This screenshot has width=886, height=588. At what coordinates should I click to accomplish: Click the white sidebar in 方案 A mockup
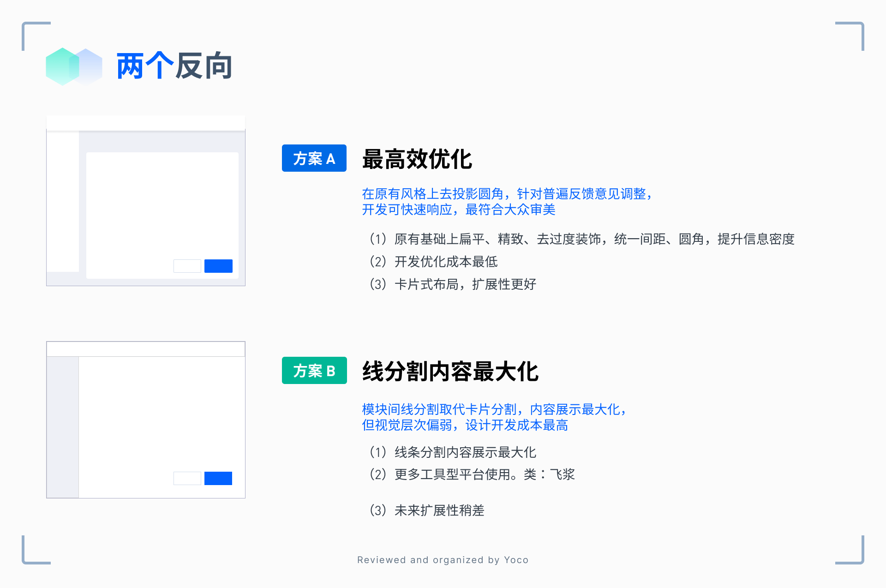[x=63, y=202]
